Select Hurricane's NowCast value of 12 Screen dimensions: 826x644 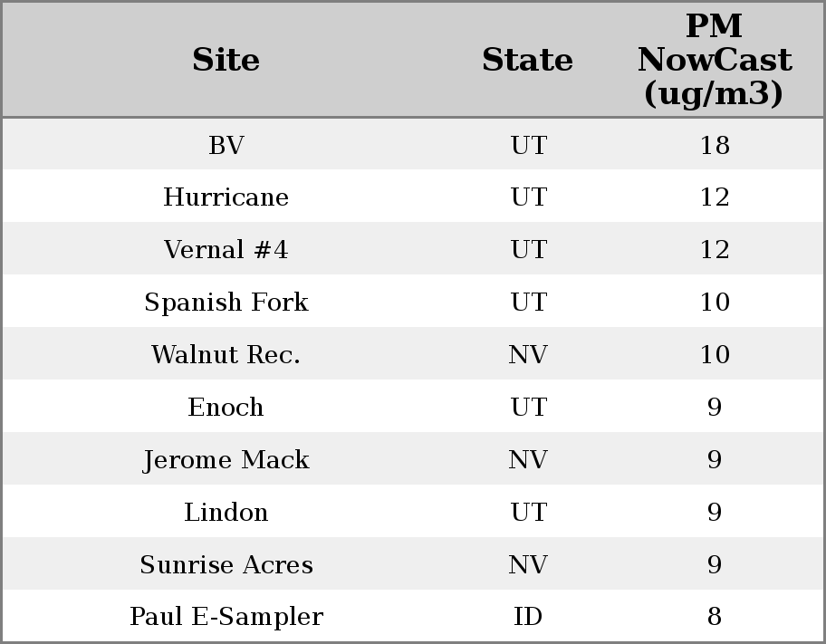point(714,197)
